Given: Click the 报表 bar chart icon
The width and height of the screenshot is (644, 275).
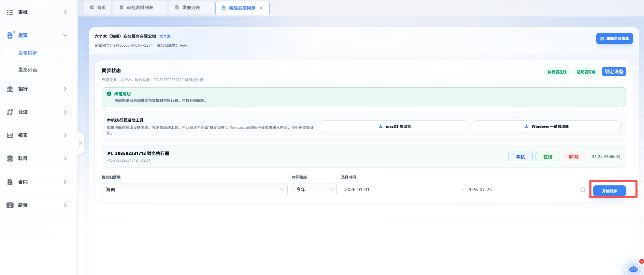Looking at the screenshot, I should click(x=10, y=135).
